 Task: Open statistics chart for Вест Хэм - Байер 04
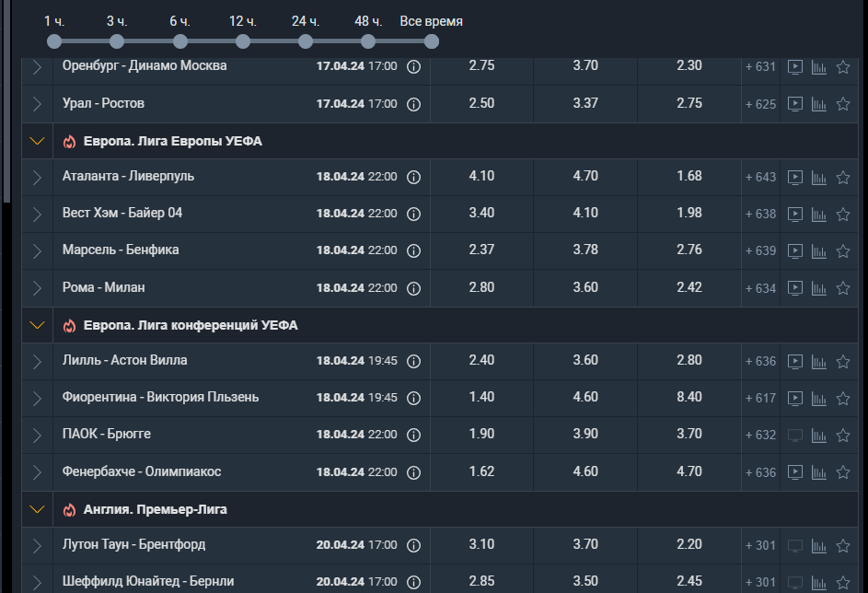pyautogui.click(x=818, y=215)
